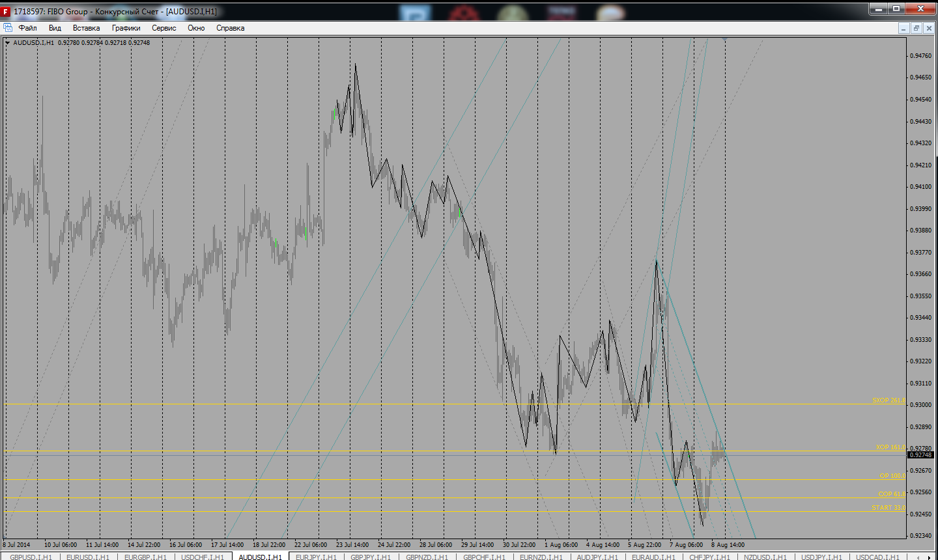
Task: Open the Вставка menu
Action: pyautogui.click(x=86, y=28)
